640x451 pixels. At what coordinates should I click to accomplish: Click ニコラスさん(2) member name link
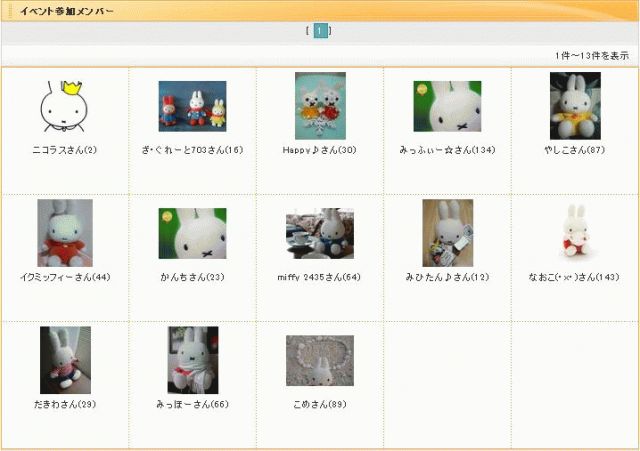tap(64, 150)
